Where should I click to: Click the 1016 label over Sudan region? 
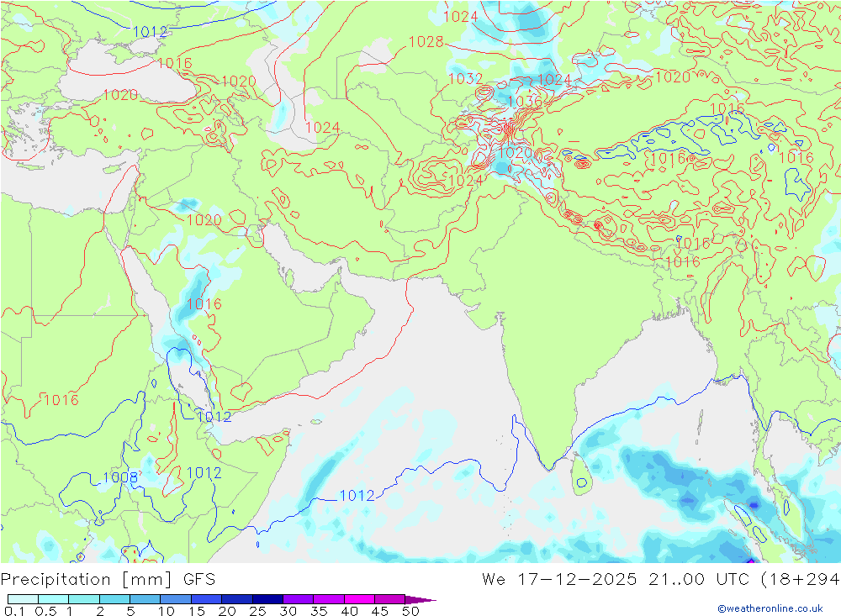coord(61,400)
